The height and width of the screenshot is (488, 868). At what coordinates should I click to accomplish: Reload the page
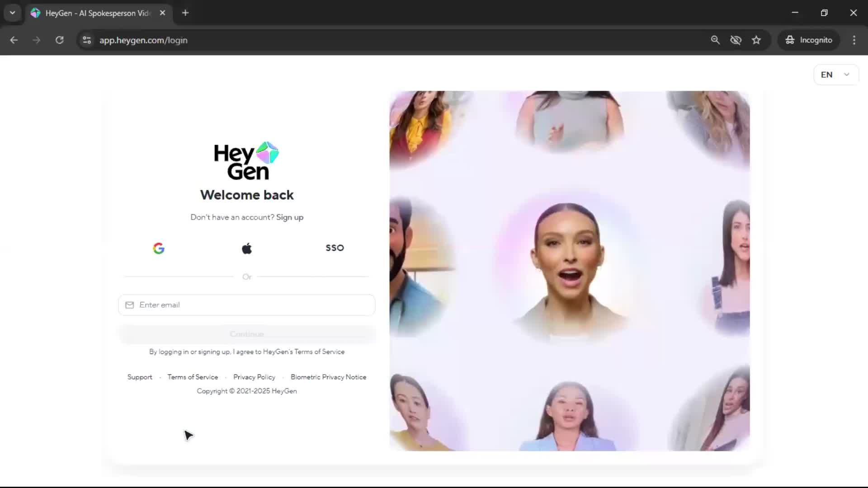click(x=59, y=40)
